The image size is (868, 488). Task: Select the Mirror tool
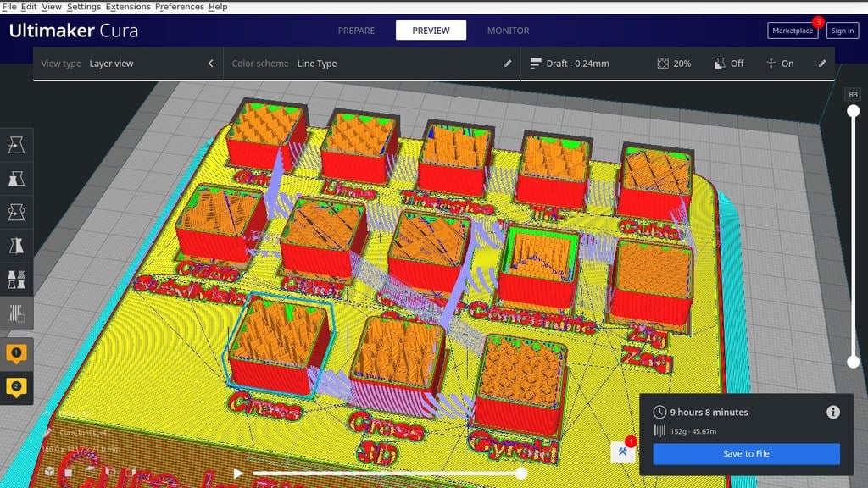pyautogui.click(x=16, y=246)
